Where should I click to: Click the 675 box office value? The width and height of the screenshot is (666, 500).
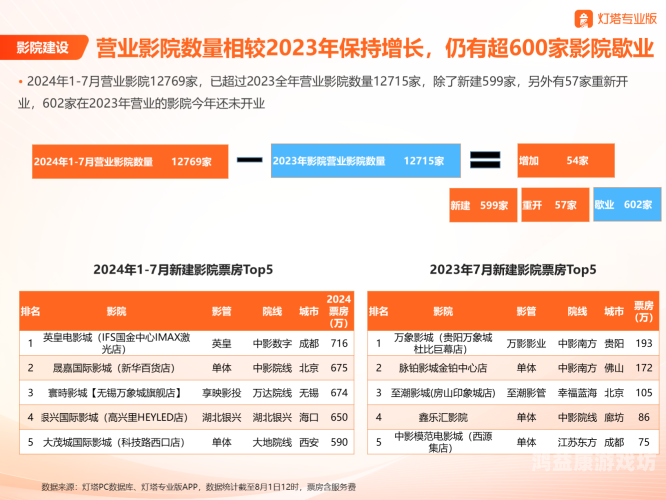click(339, 368)
